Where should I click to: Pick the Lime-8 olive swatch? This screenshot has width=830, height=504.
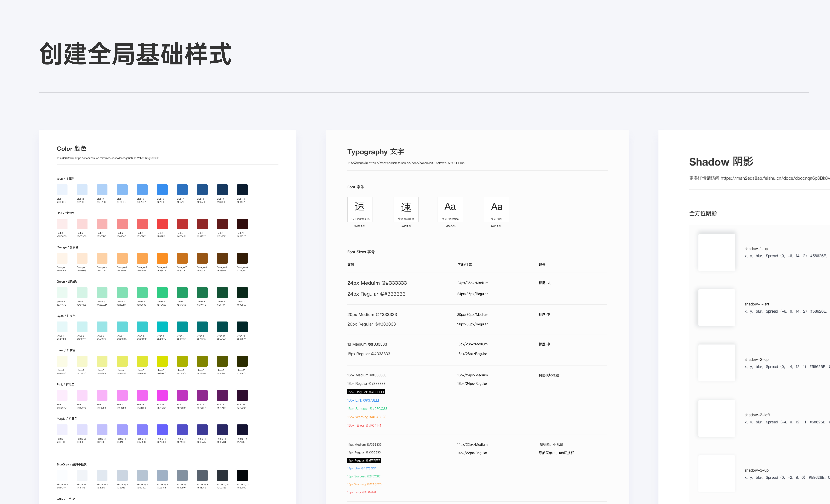(x=202, y=361)
